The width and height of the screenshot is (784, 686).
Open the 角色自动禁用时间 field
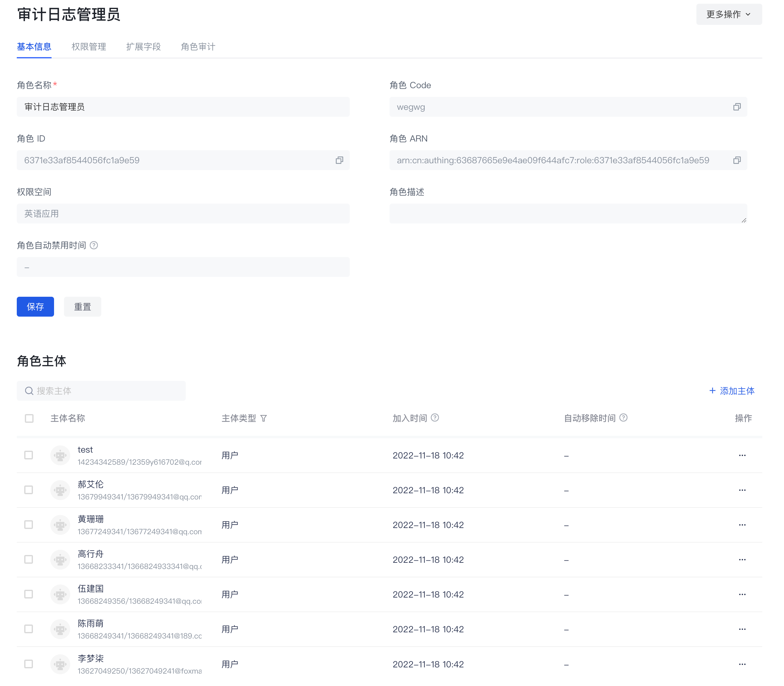pyautogui.click(x=183, y=267)
